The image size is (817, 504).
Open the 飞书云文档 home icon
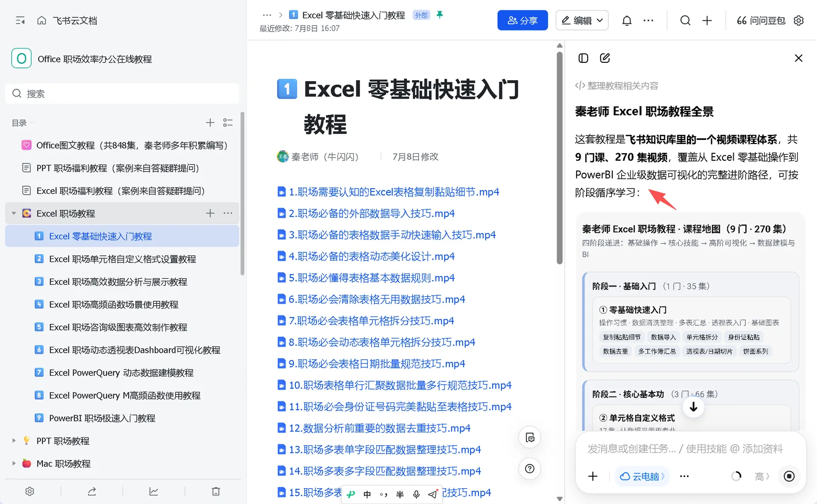tap(42, 20)
